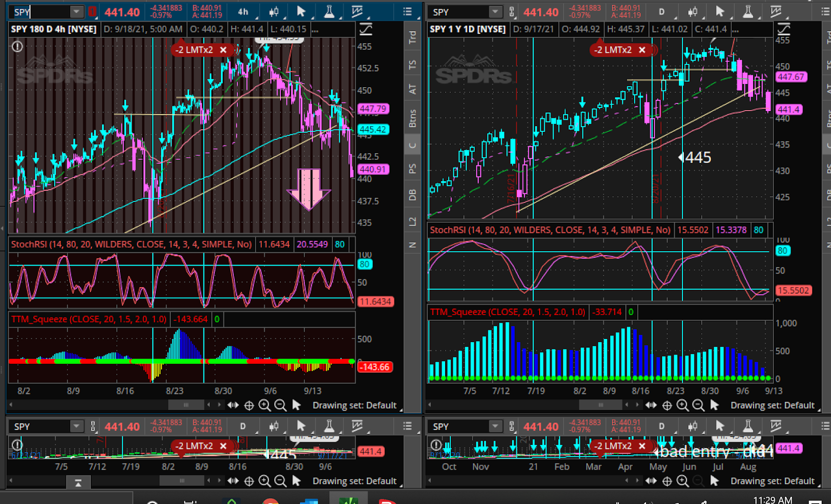Zoom out using magnifier under the 4h chart
This screenshot has height=504, width=831.
click(x=280, y=405)
